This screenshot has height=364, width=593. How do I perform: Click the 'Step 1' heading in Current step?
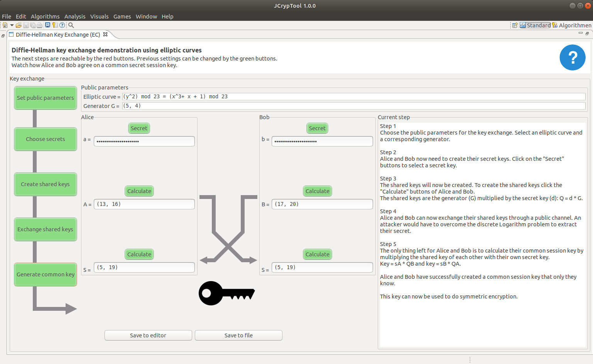coord(388,126)
